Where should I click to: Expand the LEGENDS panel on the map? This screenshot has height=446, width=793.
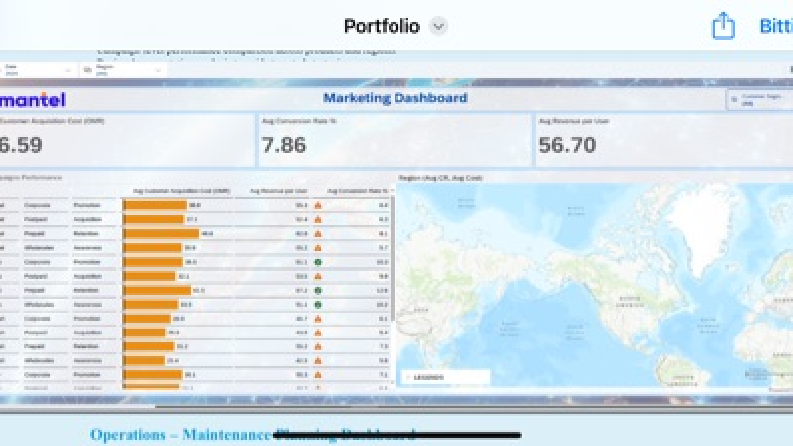pos(446,377)
